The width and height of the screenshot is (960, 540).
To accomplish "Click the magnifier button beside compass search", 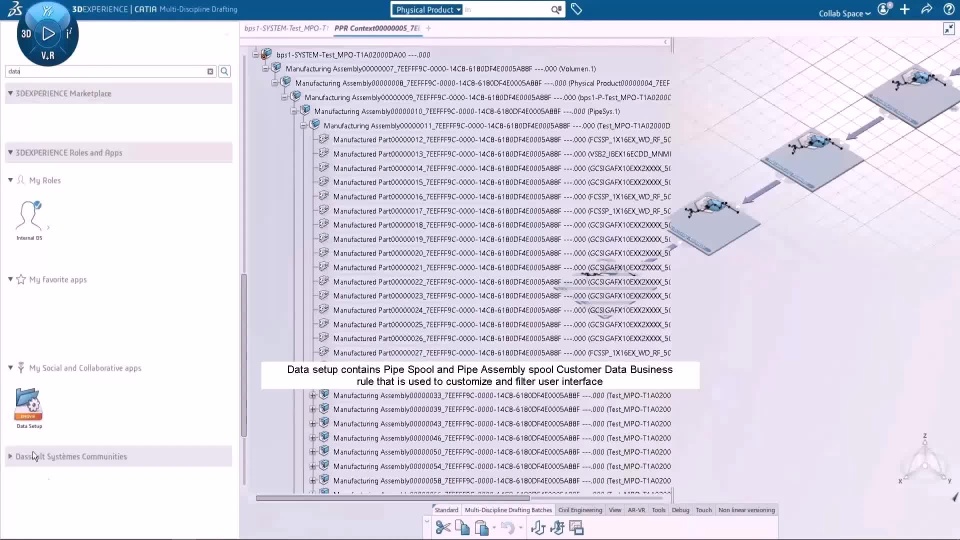I will click(x=225, y=72).
